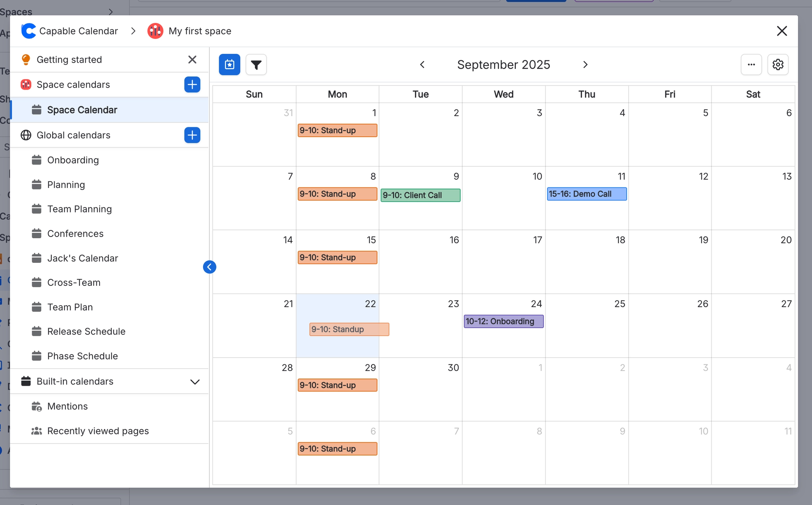This screenshot has height=505, width=812.
Task: Open the calendar settings gear
Action: coord(778,64)
